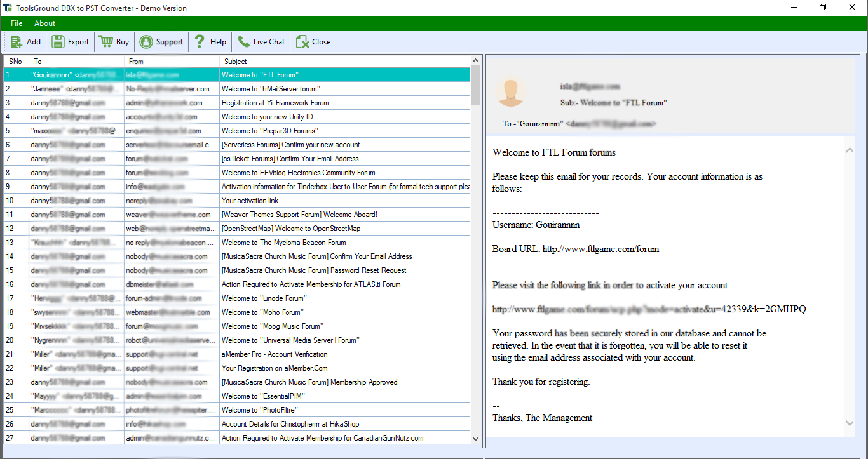Image resolution: width=868 pixels, height=459 pixels.
Task: Click the Close toolbar icon
Action: pos(302,42)
